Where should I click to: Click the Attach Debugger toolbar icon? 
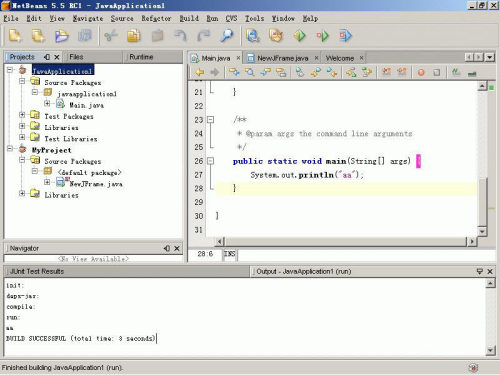coord(346,35)
